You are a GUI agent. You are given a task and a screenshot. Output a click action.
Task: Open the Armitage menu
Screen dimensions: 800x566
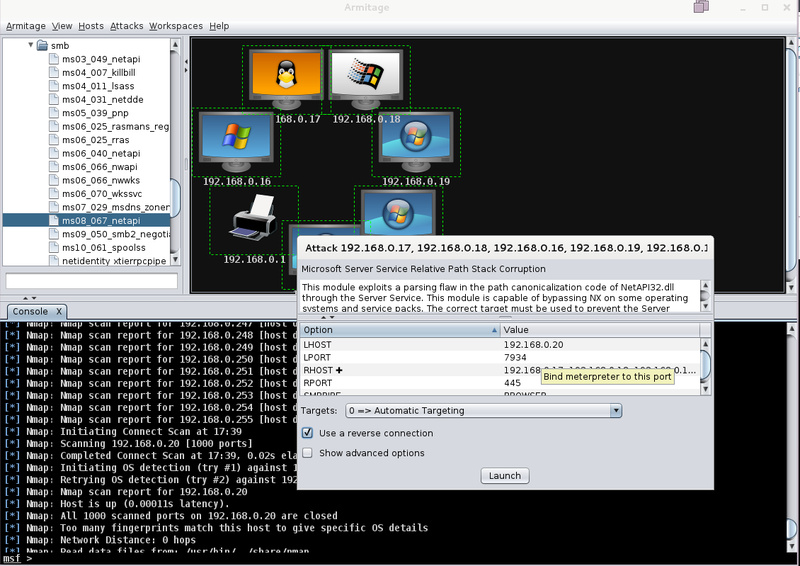click(x=26, y=26)
